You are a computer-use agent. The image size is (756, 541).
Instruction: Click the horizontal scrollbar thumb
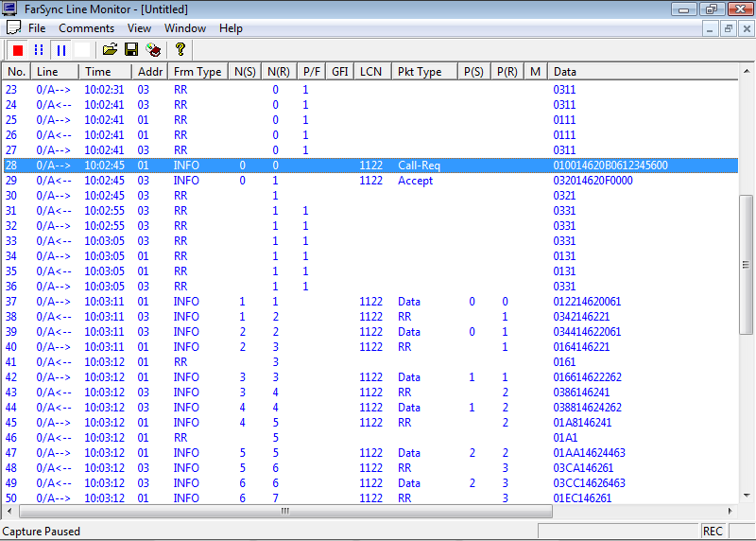pyautogui.click(x=285, y=511)
